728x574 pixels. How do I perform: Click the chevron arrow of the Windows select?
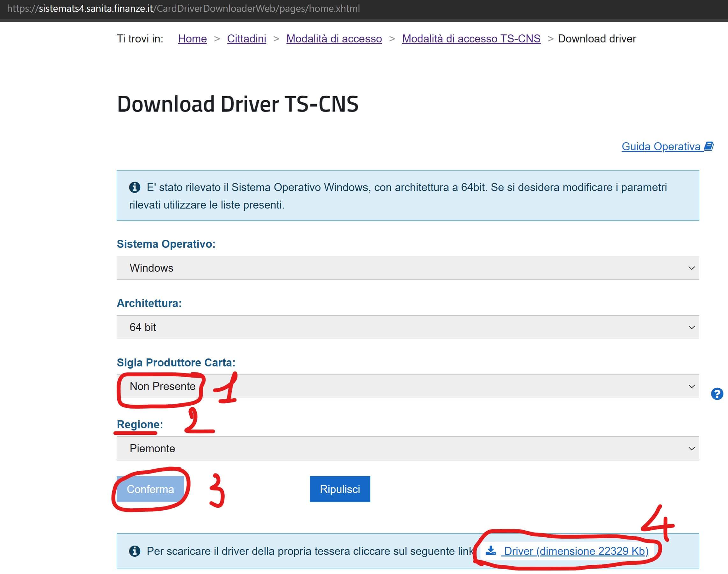coord(691,268)
